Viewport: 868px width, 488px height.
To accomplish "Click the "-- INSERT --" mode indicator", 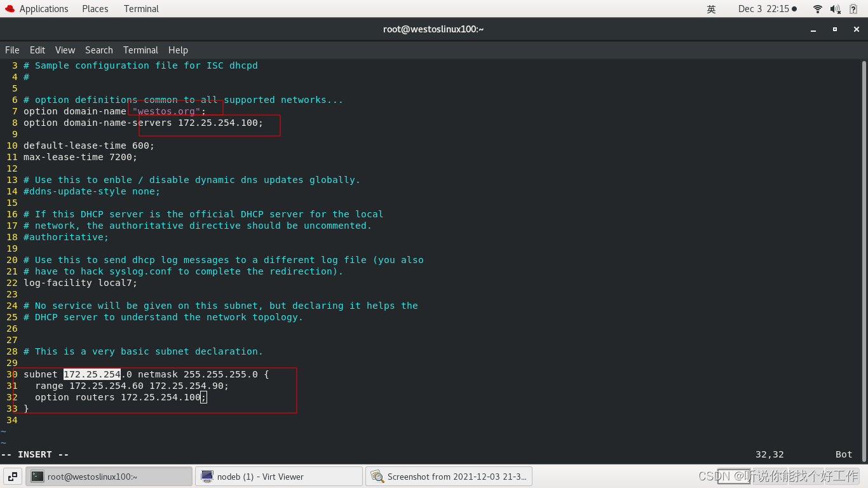I will [35, 454].
